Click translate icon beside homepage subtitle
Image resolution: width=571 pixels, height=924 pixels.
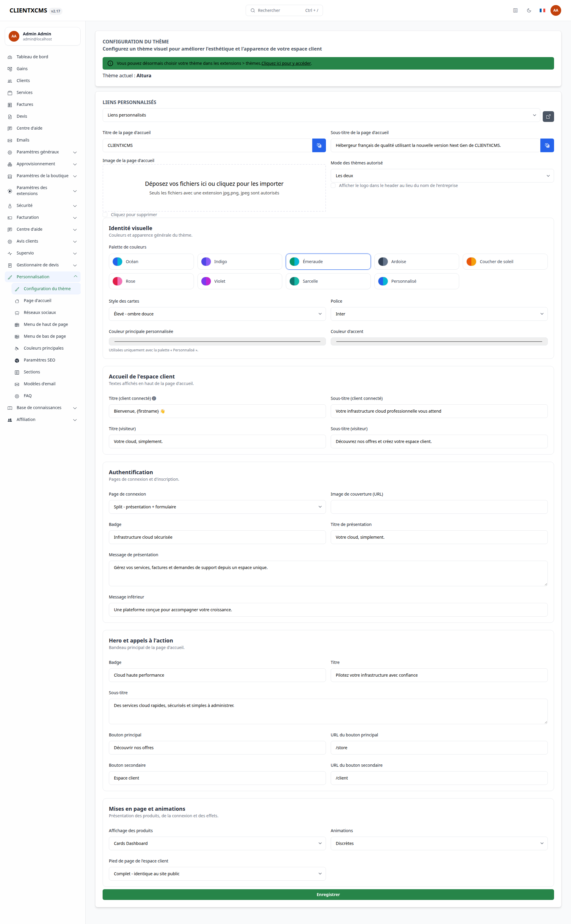[x=547, y=145]
